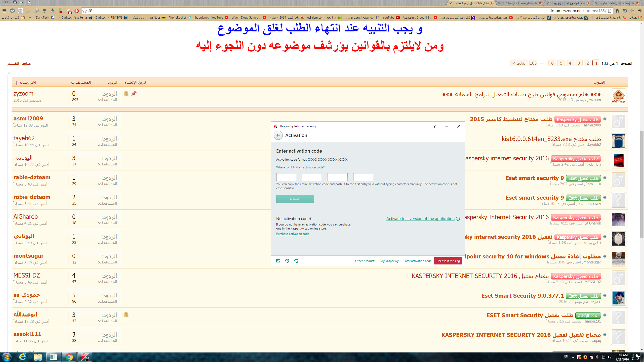The width and height of the screenshot is (644, 362).
Task: Click the water drop extension icon
Action: (x=52, y=11)
